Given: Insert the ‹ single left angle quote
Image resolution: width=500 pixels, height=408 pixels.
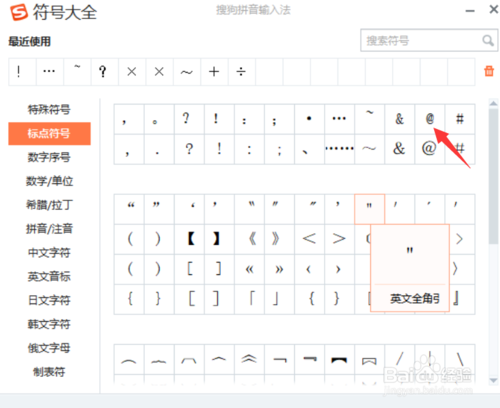Looking at the screenshot, I should pyautogui.click(x=309, y=269).
